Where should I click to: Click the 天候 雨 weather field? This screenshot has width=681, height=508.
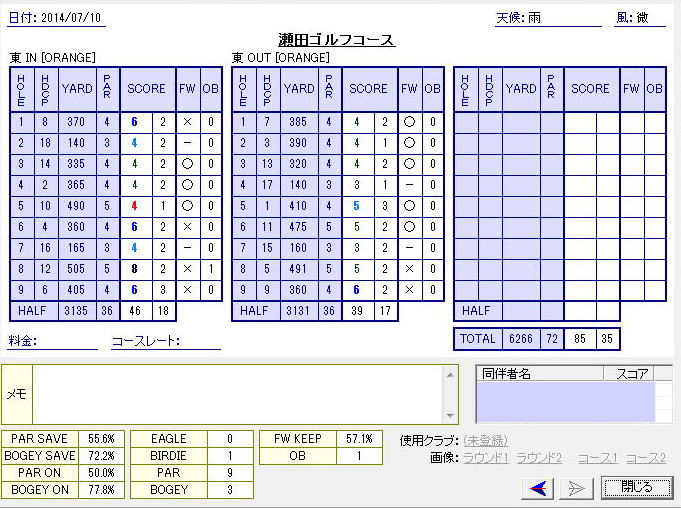[548, 18]
